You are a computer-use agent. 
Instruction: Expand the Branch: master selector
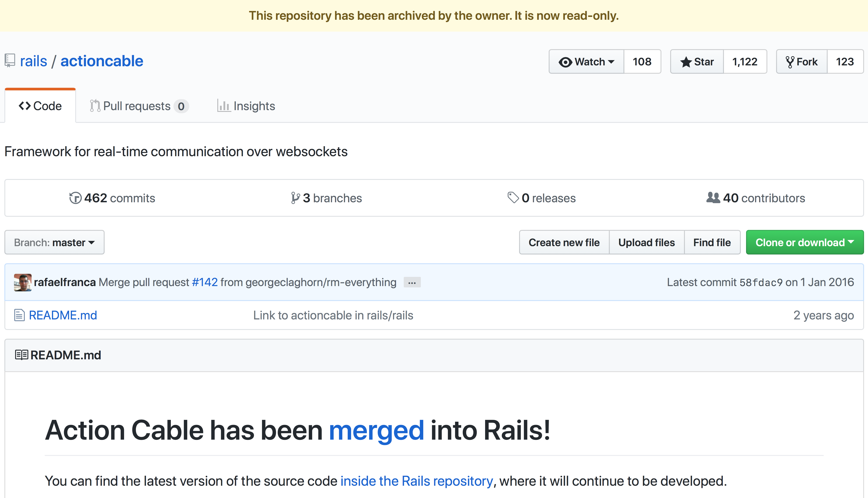54,242
